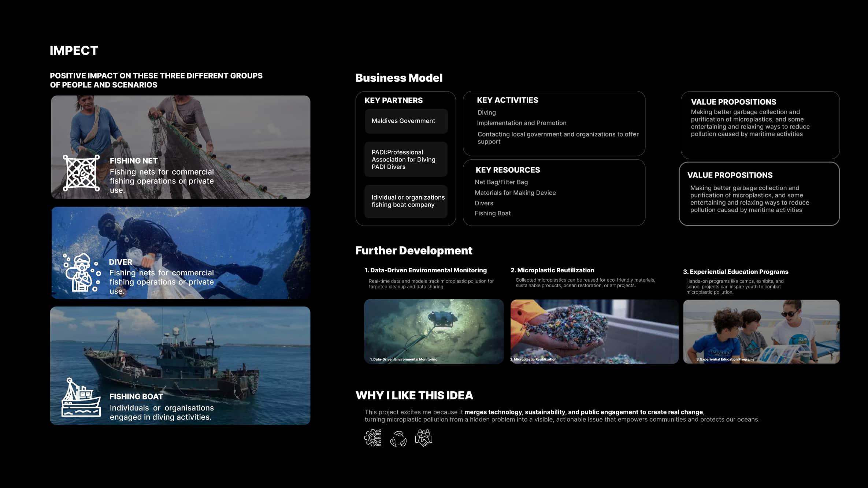This screenshot has height=488, width=868.
Task: Open the kids education program image
Action: (761, 331)
